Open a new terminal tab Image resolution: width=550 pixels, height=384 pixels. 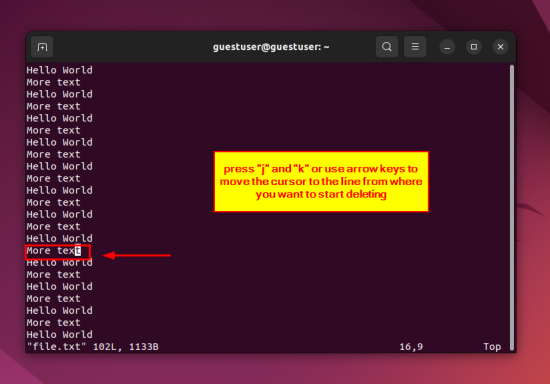(42, 47)
